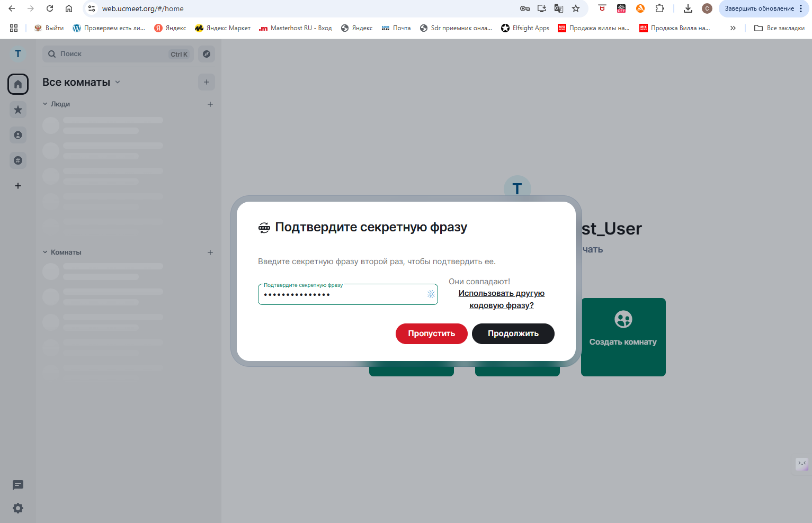The height and width of the screenshot is (523, 812).
Task: Click the Пропустить button
Action: click(x=431, y=333)
